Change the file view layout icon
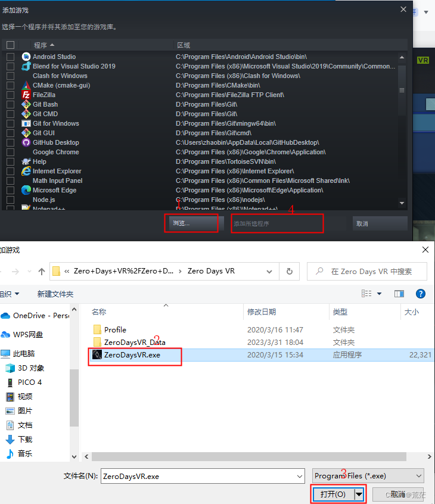Viewport: 435px width, 504px height. [x=366, y=294]
